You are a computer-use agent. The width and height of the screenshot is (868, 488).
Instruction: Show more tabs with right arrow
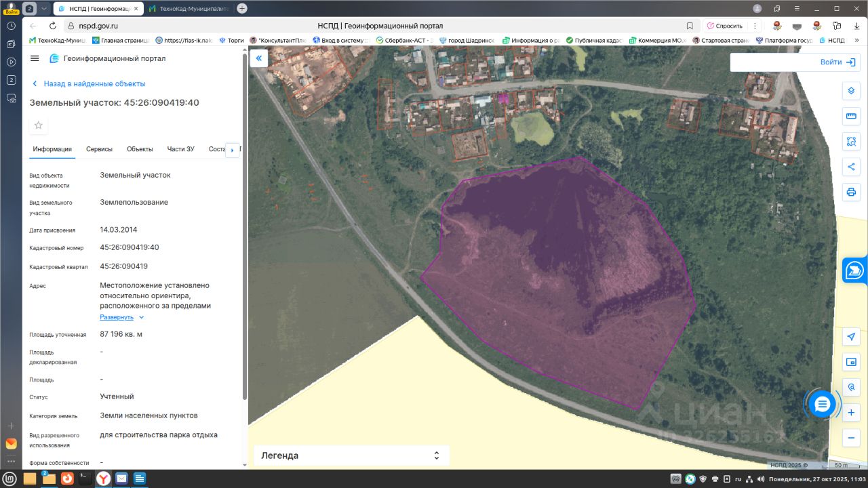tap(232, 149)
